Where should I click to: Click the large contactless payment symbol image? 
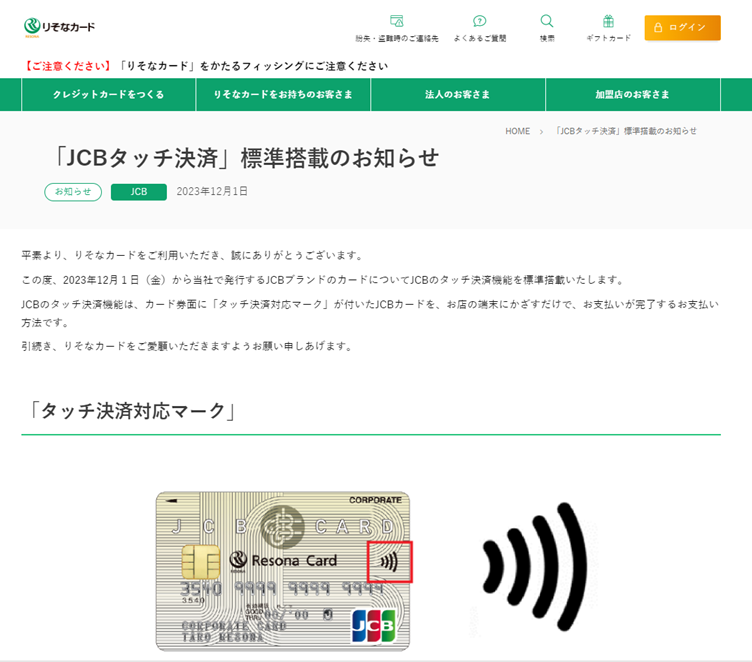534,566
